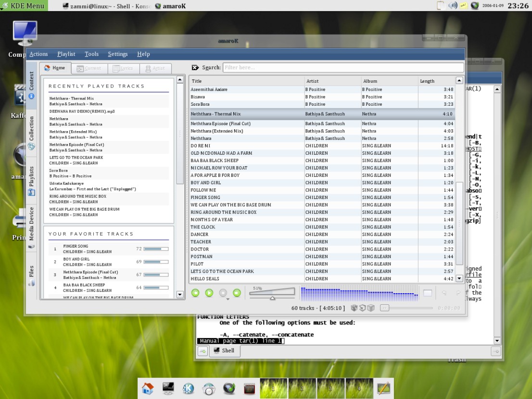Switch to the Home context tab
The image size is (532, 399).
55,68
